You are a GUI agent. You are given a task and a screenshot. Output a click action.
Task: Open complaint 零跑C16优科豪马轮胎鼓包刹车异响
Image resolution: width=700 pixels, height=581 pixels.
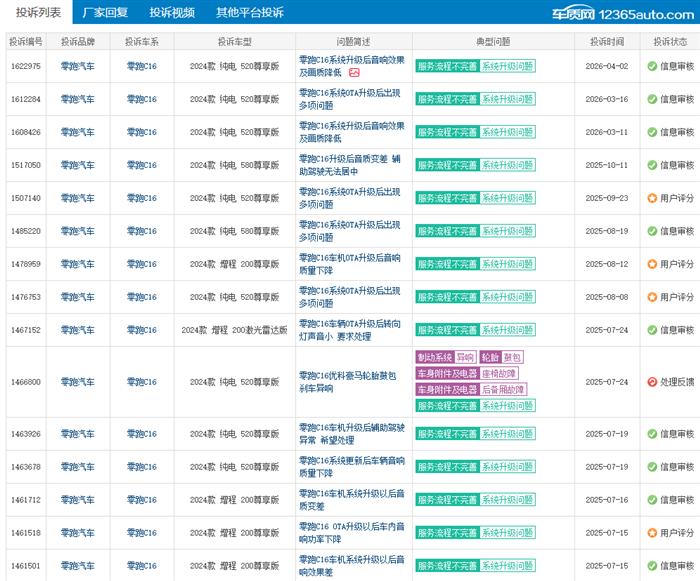click(x=347, y=382)
